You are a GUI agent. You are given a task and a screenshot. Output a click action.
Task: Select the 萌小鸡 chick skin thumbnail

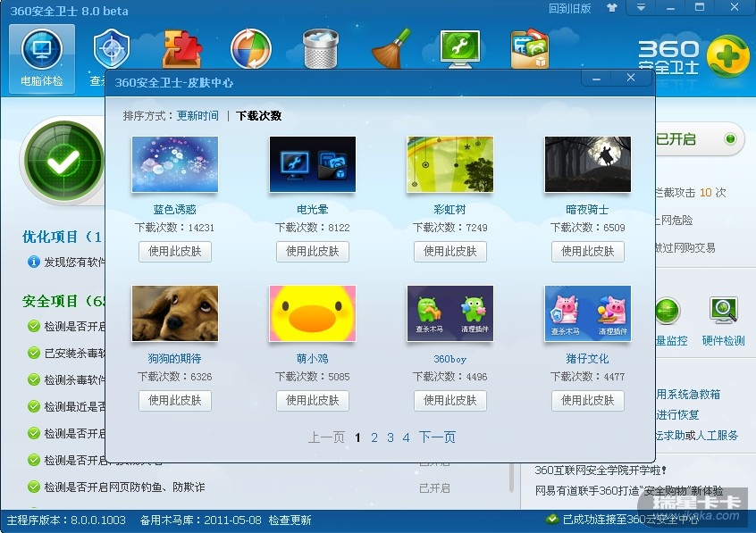click(313, 313)
